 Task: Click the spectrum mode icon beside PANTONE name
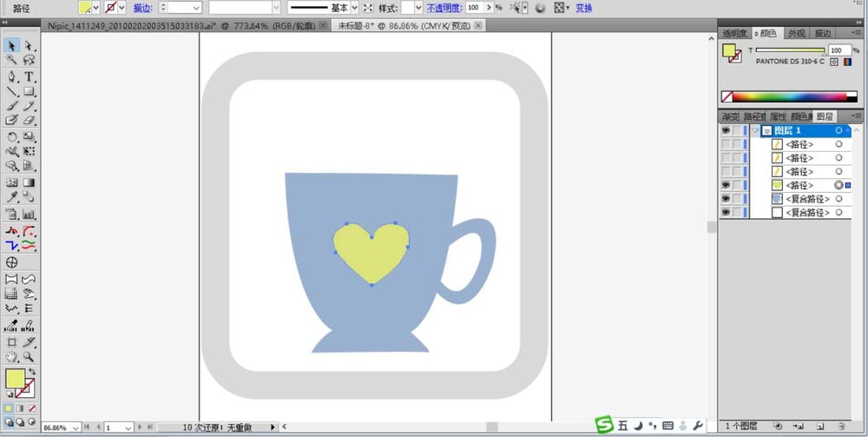pyautogui.click(x=847, y=62)
